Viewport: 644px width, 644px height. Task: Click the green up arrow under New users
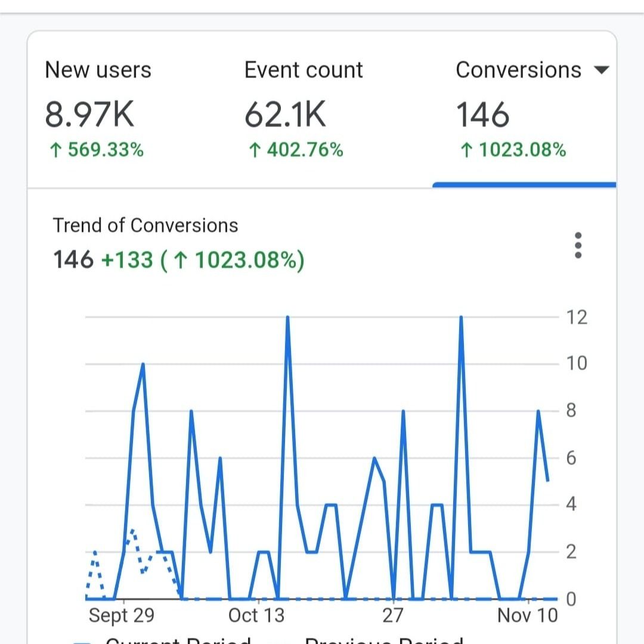pos(55,150)
